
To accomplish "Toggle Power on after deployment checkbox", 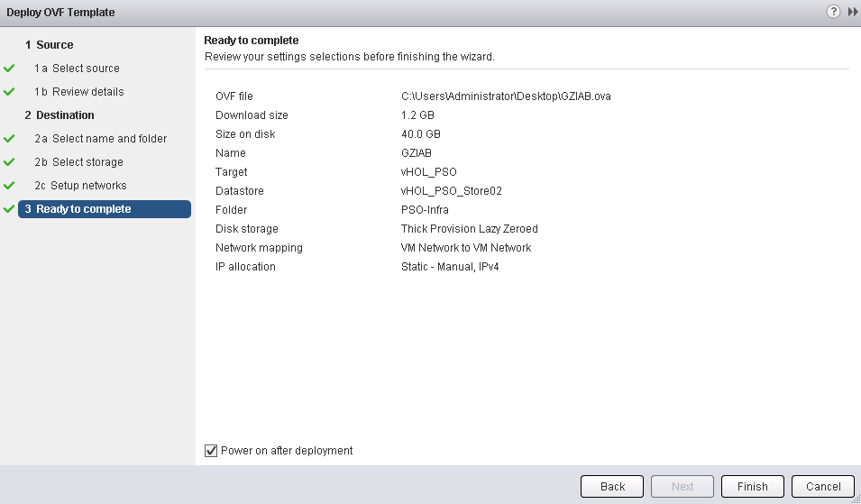I will (x=211, y=450).
